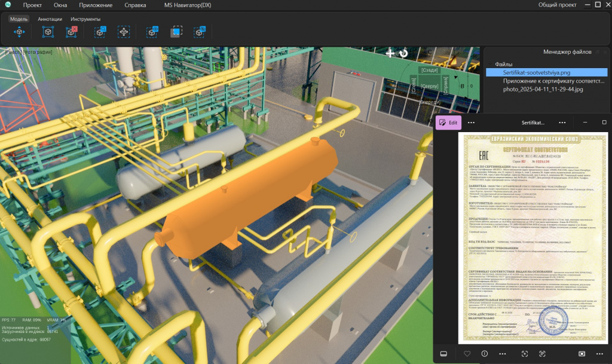Collapse the Файлы tree node
Viewport: 612px width, 364px height.
click(x=490, y=65)
